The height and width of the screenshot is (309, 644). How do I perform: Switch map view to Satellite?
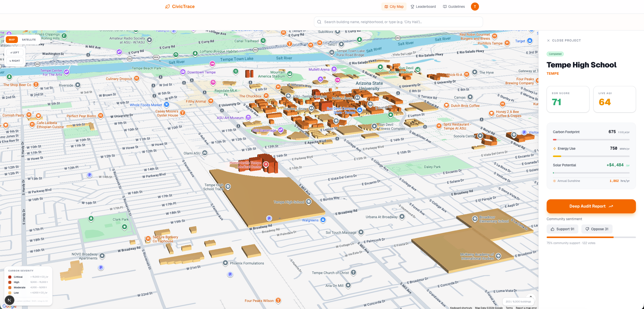[x=29, y=40]
